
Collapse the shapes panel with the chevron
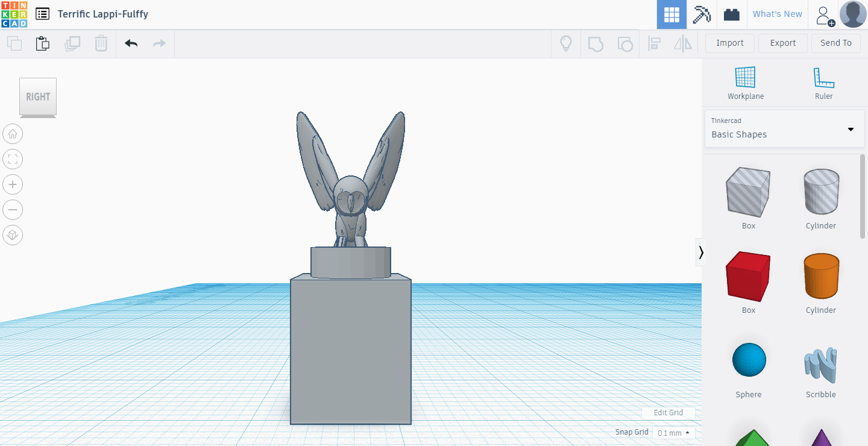tap(700, 252)
